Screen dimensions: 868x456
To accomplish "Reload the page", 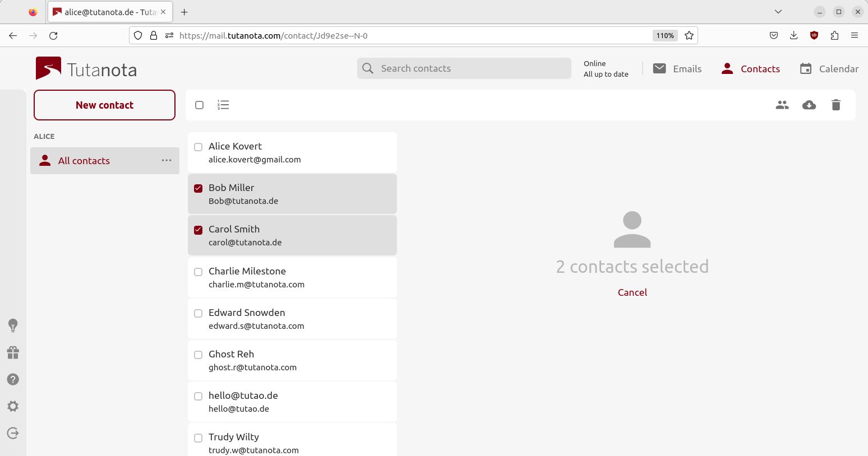I will (53, 35).
